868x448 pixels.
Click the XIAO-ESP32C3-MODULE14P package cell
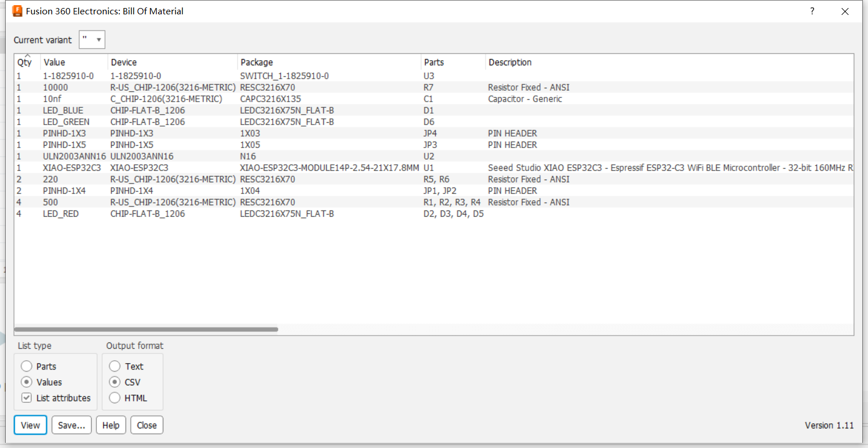pos(330,167)
